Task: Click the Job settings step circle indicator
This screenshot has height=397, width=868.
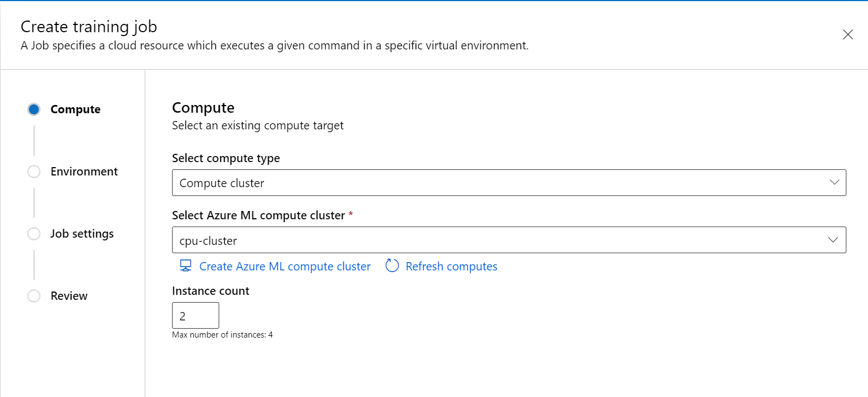Action: click(x=34, y=234)
